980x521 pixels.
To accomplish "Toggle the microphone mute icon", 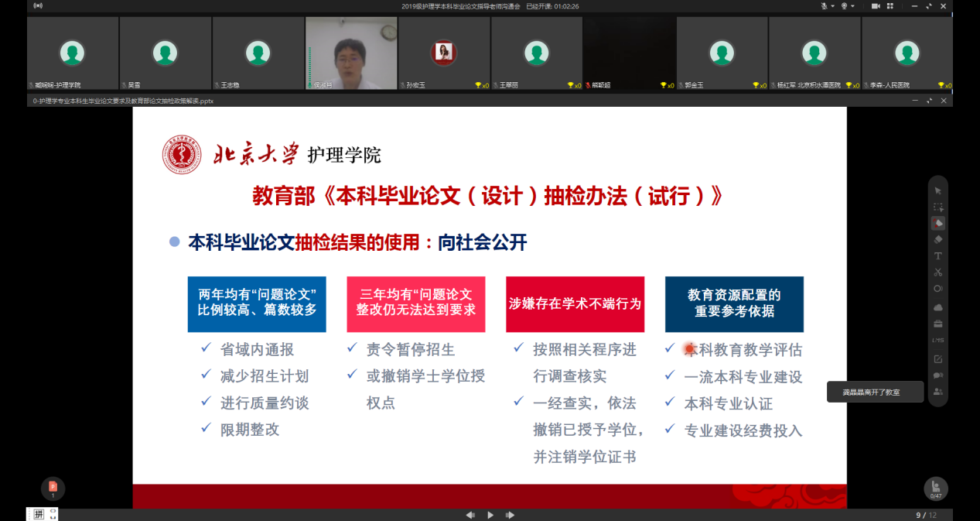I will click(825, 6).
